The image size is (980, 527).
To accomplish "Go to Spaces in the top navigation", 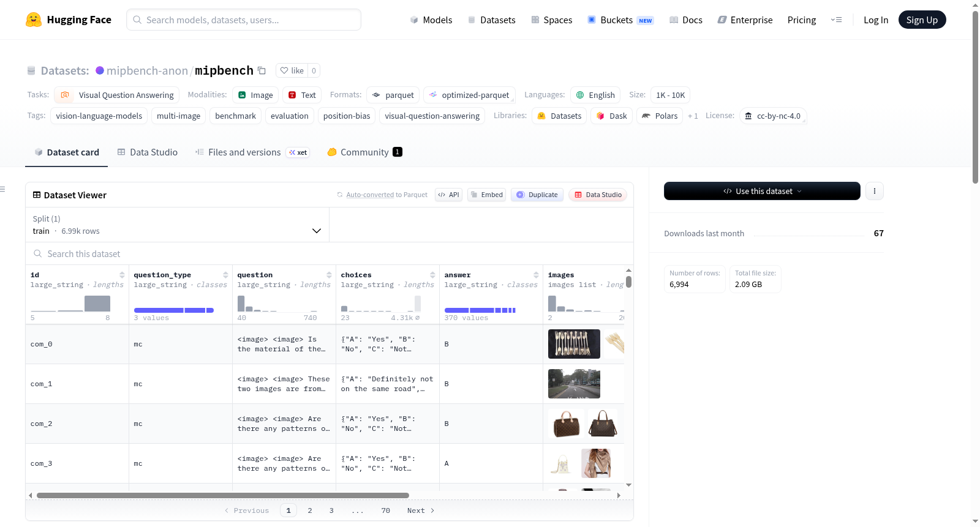I will pyautogui.click(x=552, y=20).
